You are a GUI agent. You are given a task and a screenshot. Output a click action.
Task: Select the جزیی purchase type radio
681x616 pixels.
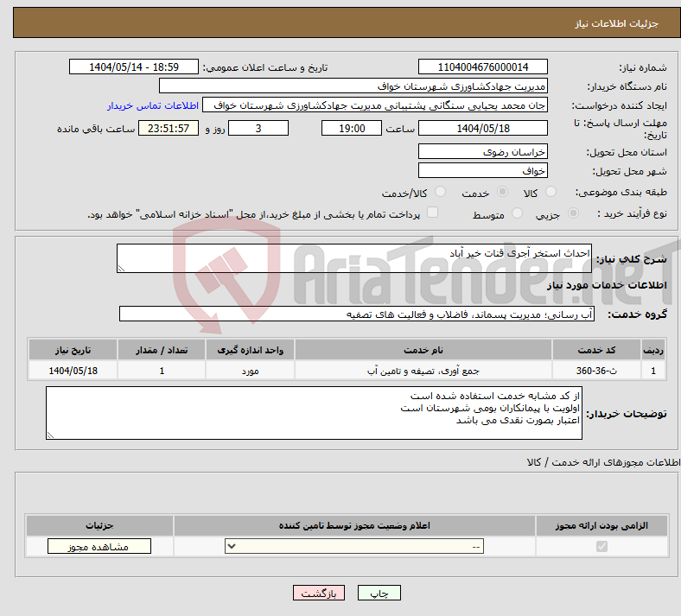tap(573, 213)
